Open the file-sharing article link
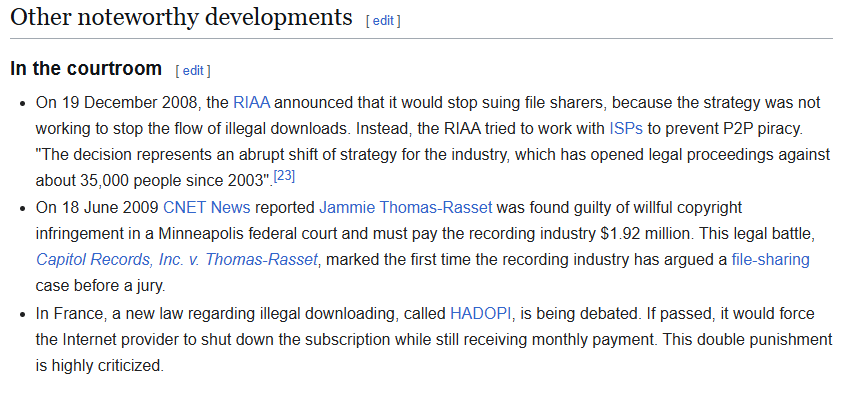849x394 pixels. click(770, 260)
